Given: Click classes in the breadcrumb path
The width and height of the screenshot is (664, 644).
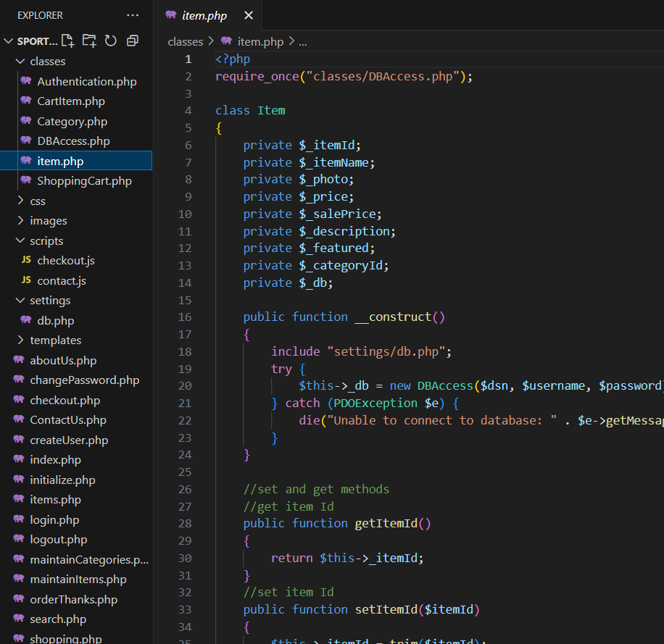Looking at the screenshot, I should [x=186, y=41].
